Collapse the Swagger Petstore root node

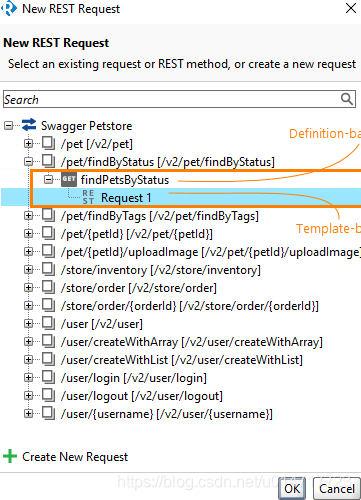tap(8, 126)
